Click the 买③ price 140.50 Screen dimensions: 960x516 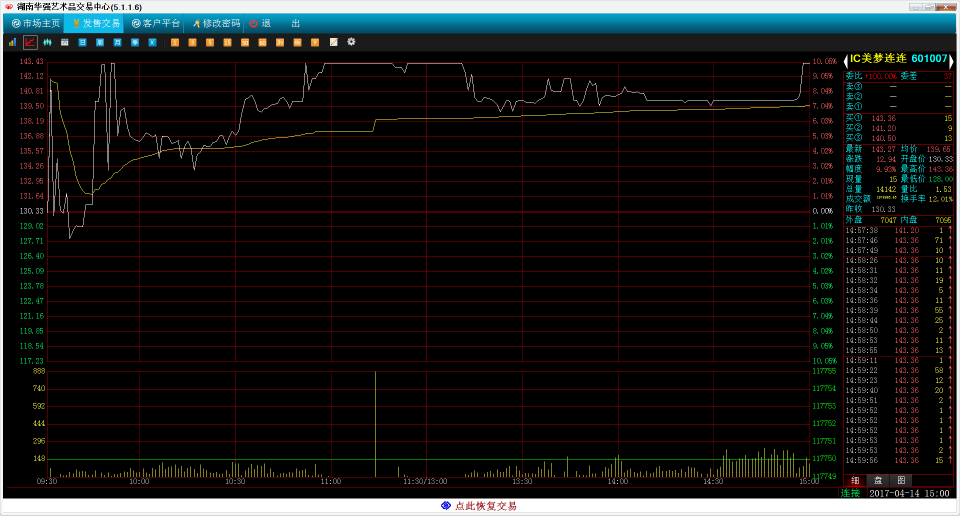pyautogui.click(x=883, y=138)
